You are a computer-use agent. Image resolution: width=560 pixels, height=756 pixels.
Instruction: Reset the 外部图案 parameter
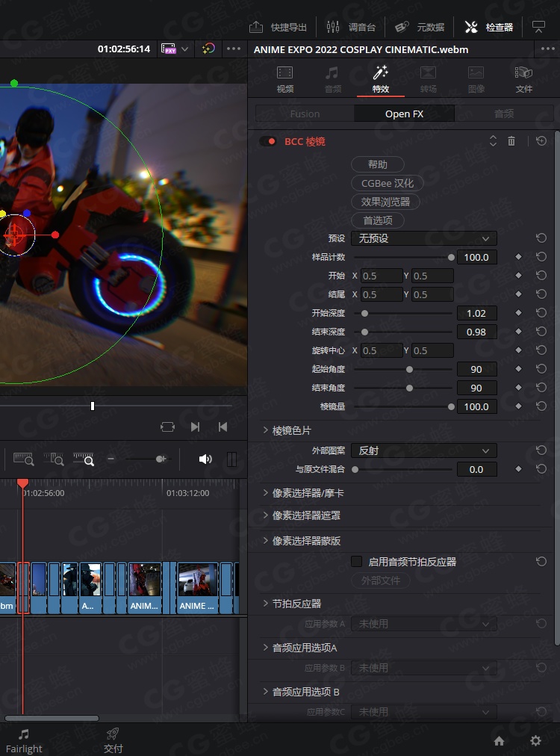pyautogui.click(x=541, y=450)
